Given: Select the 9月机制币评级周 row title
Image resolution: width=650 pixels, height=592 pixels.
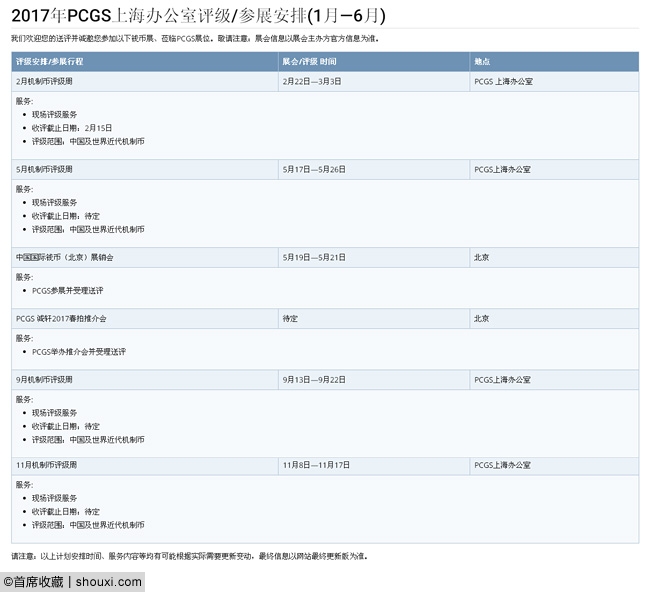Looking at the screenshot, I should tap(44, 379).
